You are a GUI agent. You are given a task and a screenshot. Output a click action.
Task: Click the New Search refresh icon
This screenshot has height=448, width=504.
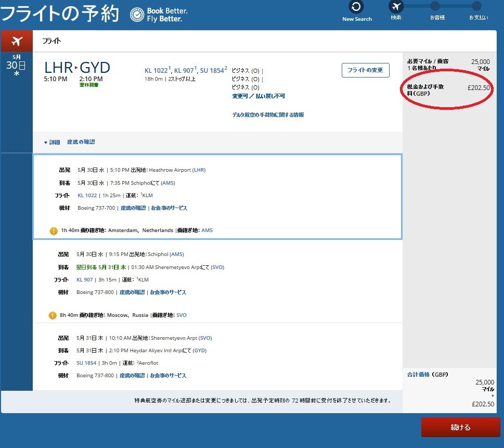356,7
